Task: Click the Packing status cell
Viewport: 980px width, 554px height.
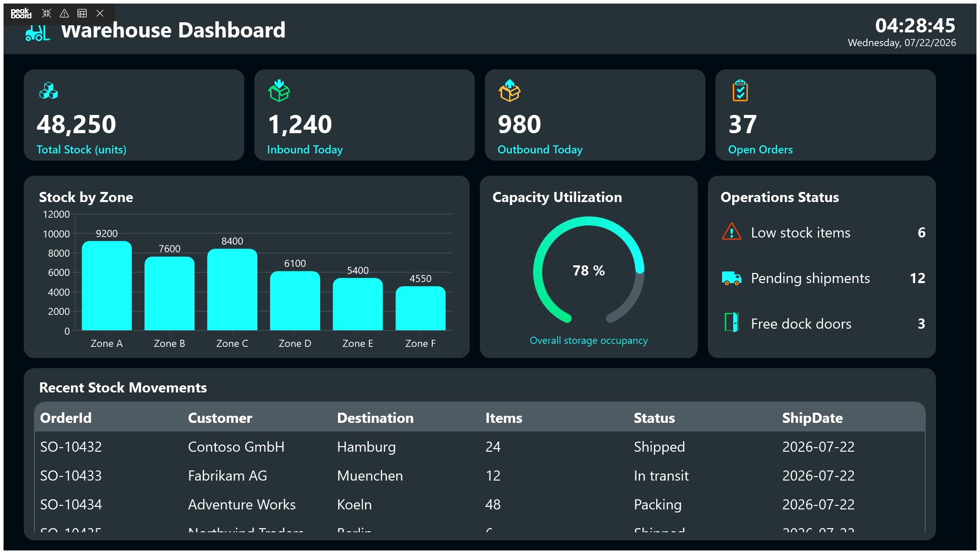Action: [658, 505]
